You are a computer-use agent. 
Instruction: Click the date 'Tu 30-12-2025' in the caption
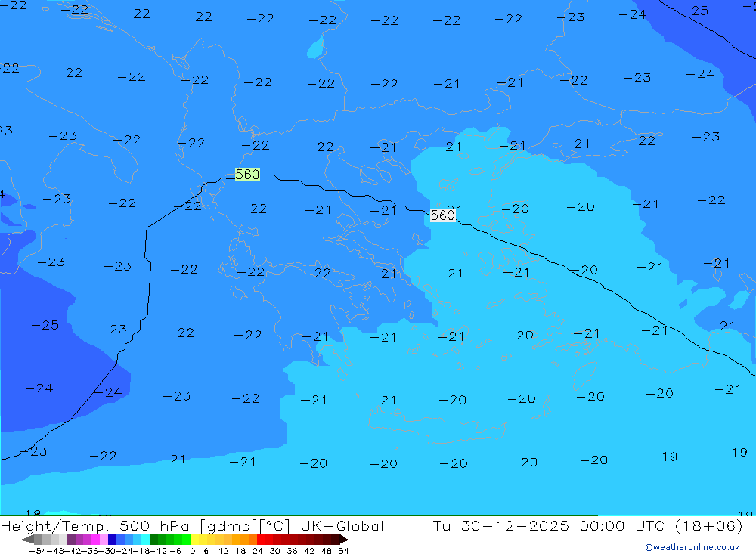click(501, 525)
